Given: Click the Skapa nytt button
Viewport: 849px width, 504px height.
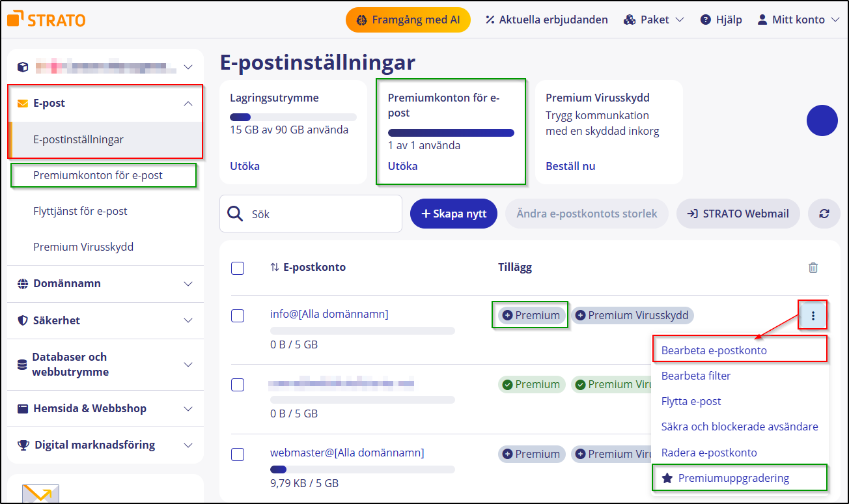Looking at the screenshot, I should point(454,214).
